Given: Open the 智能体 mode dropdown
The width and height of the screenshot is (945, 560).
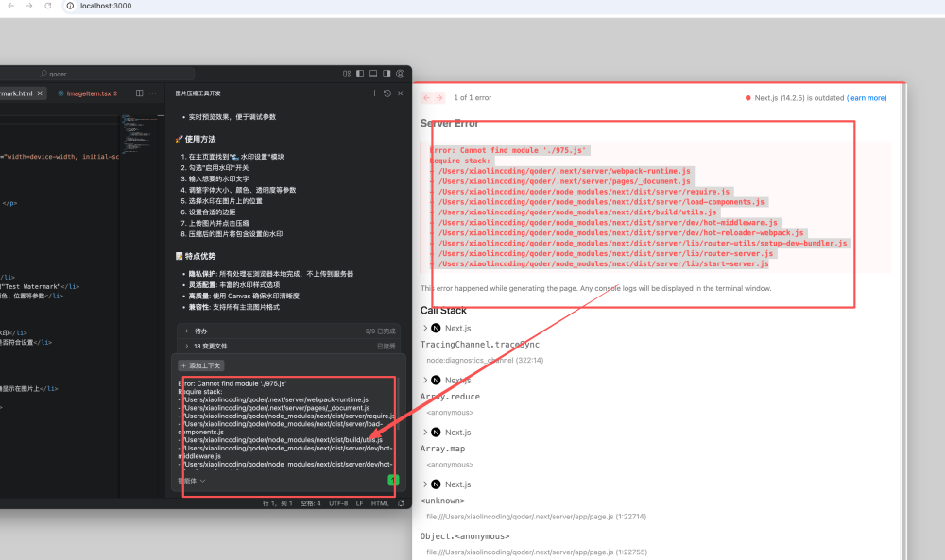Looking at the screenshot, I should click(x=192, y=481).
